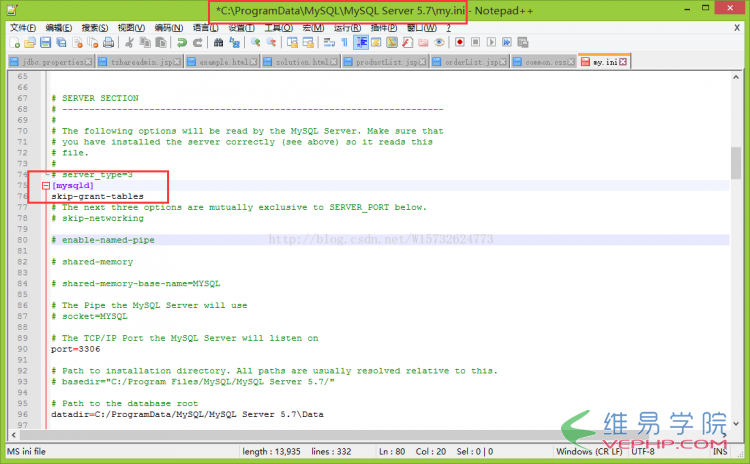Viewport: 750px width, 464px height.
Task: Toggle the indent guide button
Action: coord(361,43)
